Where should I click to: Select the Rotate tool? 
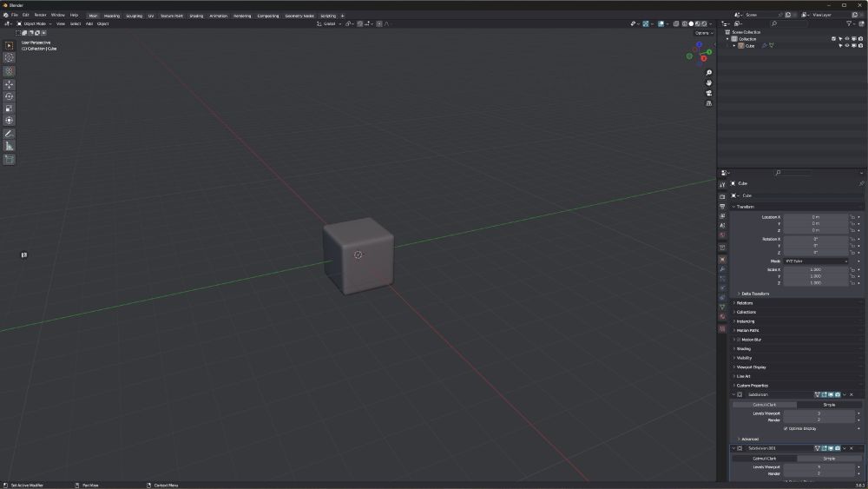[x=9, y=96]
